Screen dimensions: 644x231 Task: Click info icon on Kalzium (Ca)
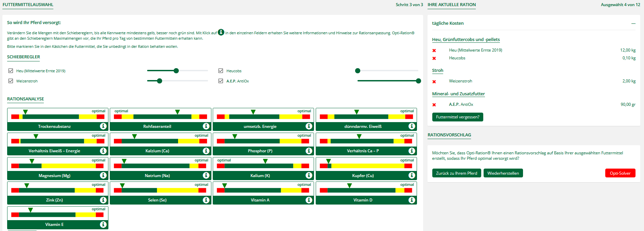click(206, 151)
